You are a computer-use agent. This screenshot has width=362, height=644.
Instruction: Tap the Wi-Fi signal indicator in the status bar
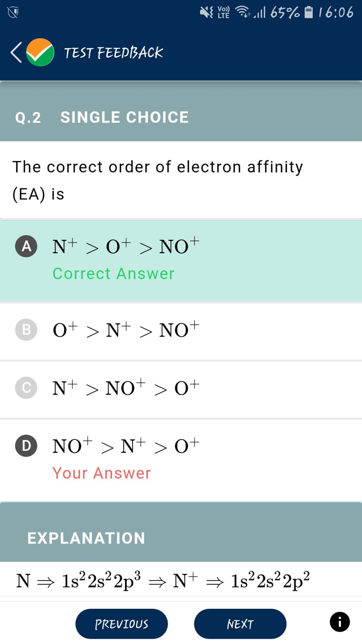click(244, 12)
